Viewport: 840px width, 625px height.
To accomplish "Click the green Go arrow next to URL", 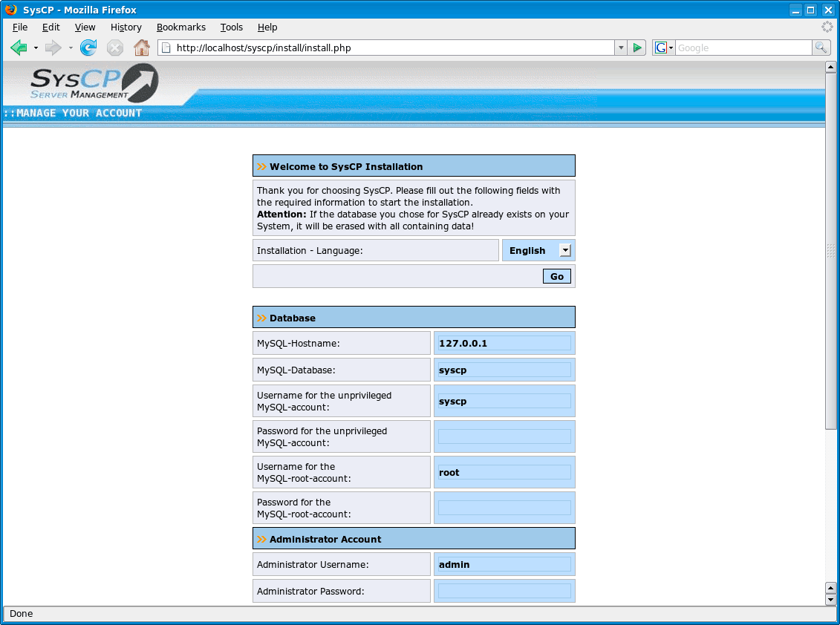I will [x=637, y=48].
